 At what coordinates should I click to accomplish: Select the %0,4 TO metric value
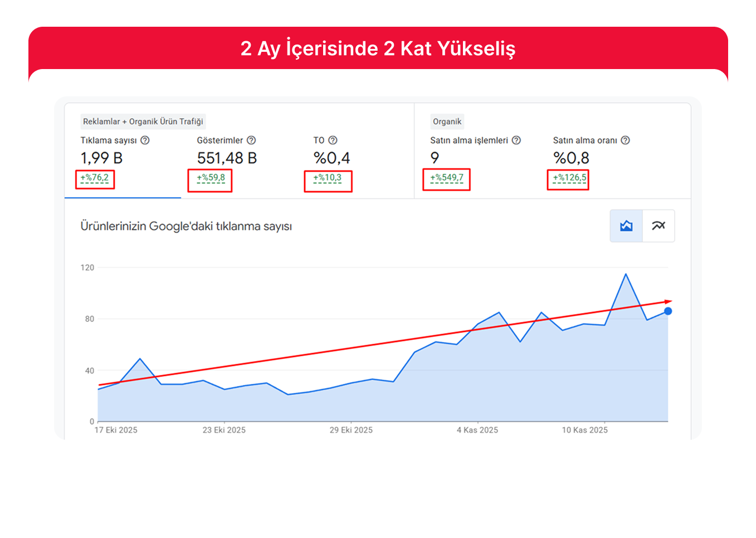click(331, 158)
